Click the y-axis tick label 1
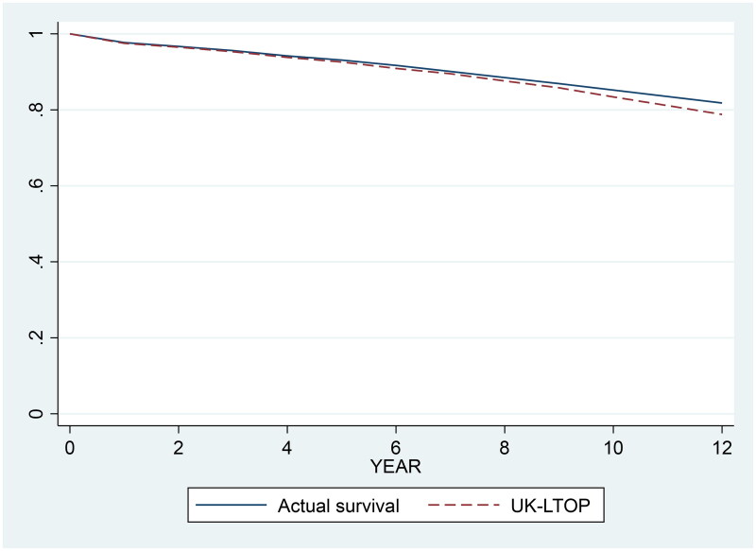This screenshot has width=756, height=551. coord(35,34)
